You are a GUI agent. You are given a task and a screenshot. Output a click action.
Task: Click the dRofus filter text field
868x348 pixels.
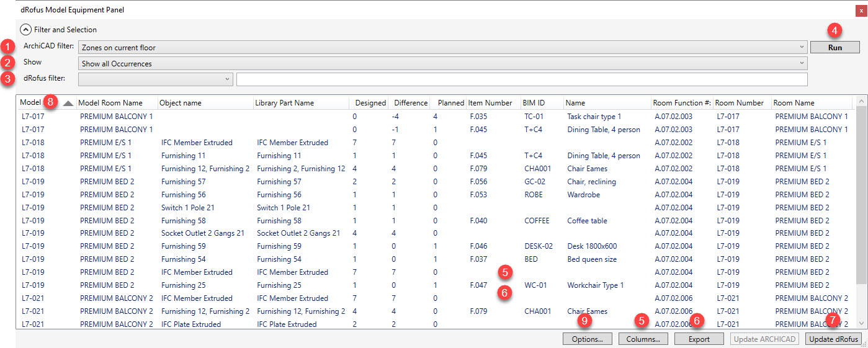pyautogui.click(x=521, y=79)
